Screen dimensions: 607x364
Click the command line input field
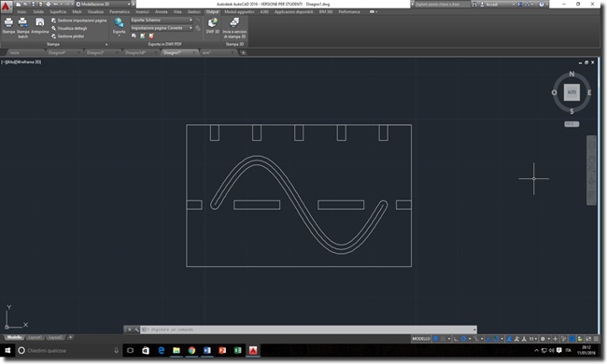(x=308, y=329)
